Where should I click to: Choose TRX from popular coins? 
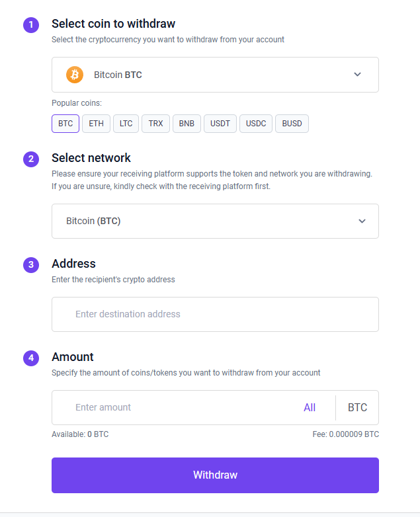[155, 124]
